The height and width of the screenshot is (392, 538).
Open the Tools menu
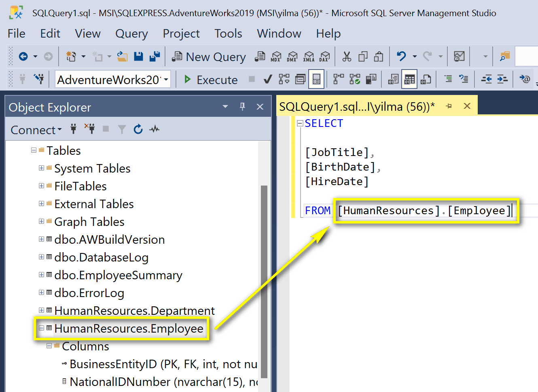pyautogui.click(x=228, y=34)
